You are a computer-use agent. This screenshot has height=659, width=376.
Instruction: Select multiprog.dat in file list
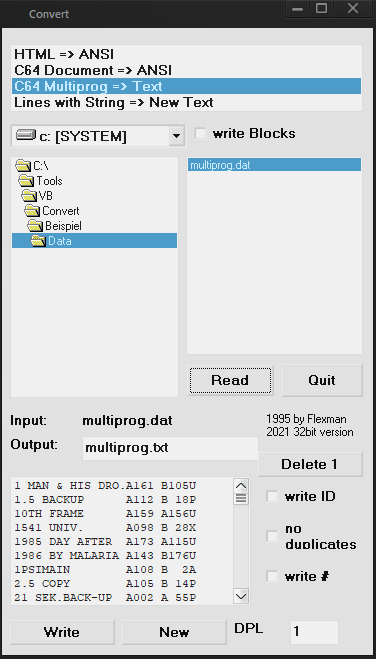point(274,165)
